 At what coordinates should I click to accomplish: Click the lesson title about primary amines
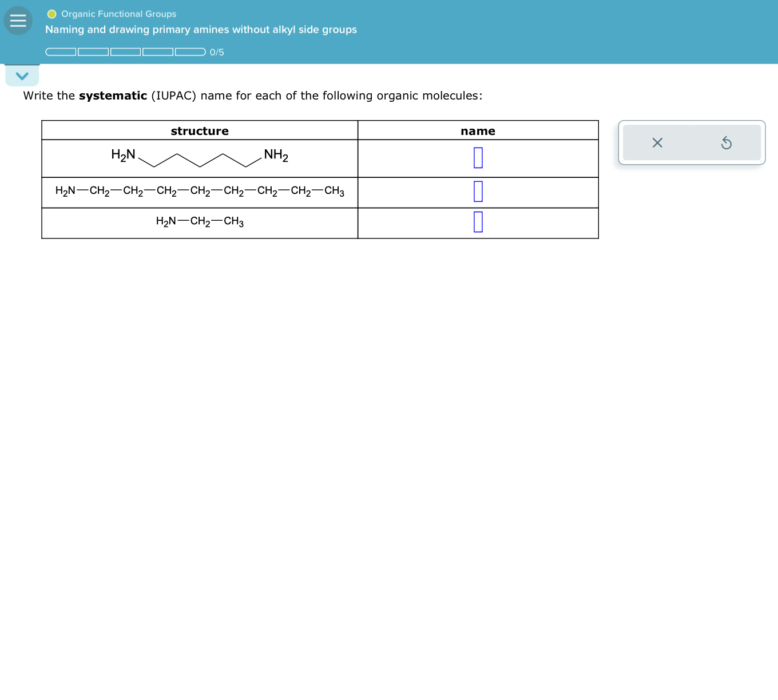(201, 29)
